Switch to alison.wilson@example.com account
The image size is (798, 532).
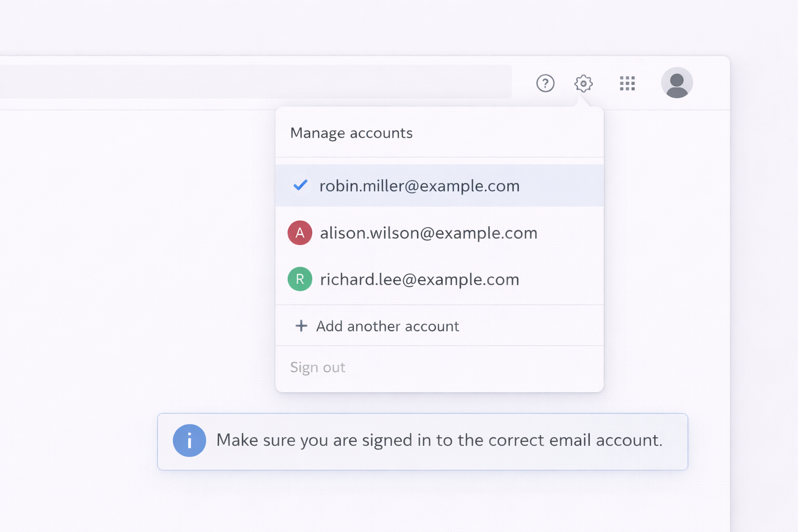coord(429,233)
